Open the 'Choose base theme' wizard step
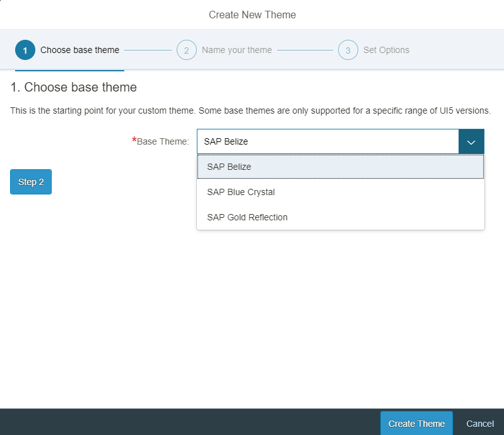The width and height of the screenshot is (504, 435). [x=79, y=50]
